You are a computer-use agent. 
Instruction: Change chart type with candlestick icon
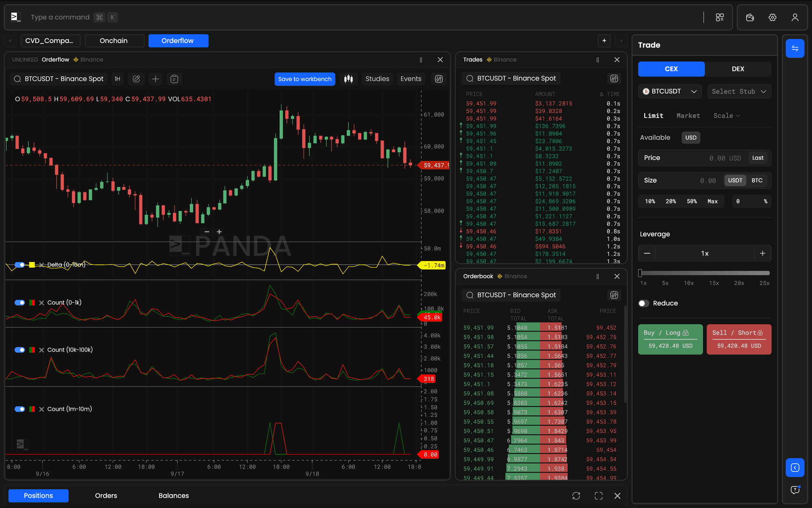pyautogui.click(x=348, y=79)
